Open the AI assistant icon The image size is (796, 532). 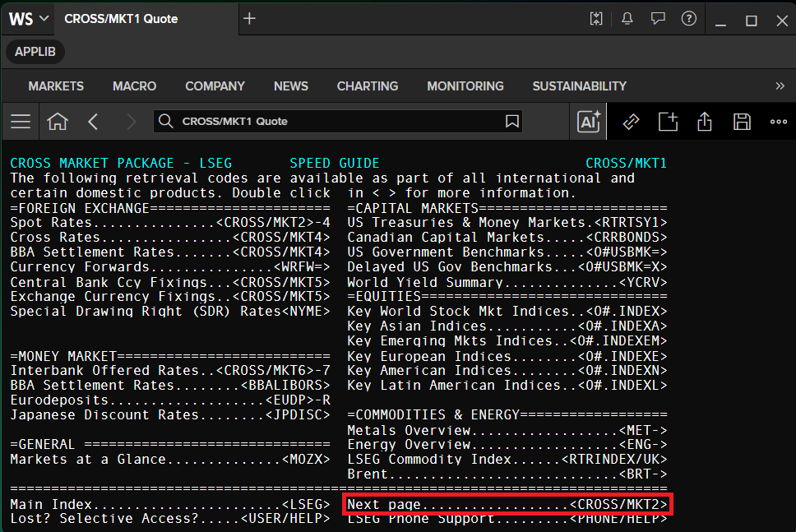click(x=589, y=122)
